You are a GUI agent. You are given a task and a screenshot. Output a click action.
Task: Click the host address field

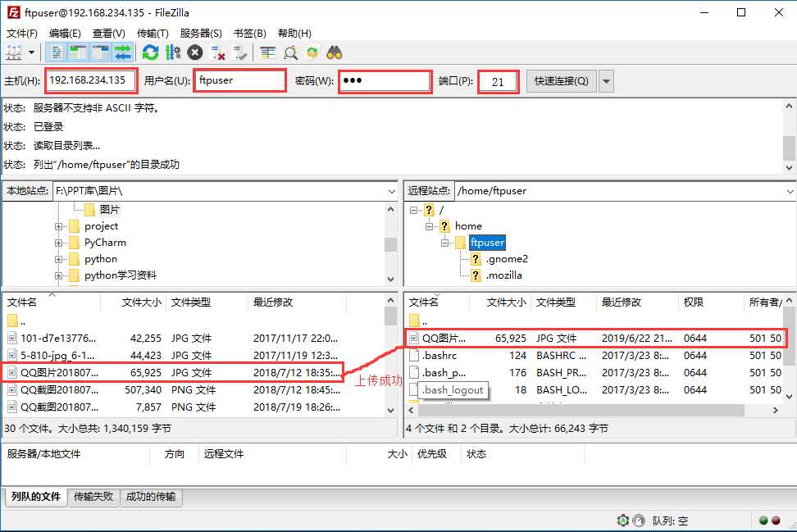91,80
